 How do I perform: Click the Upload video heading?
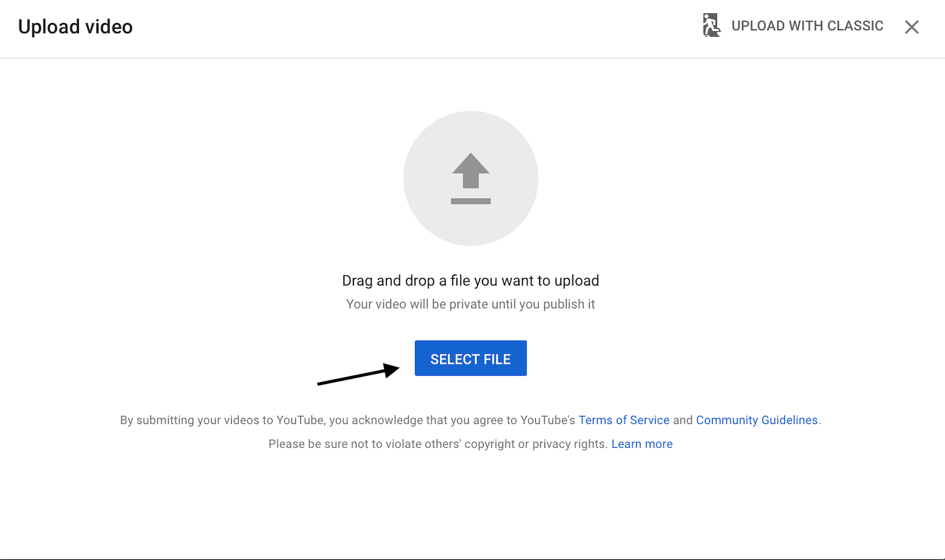[x=75, y=27]
